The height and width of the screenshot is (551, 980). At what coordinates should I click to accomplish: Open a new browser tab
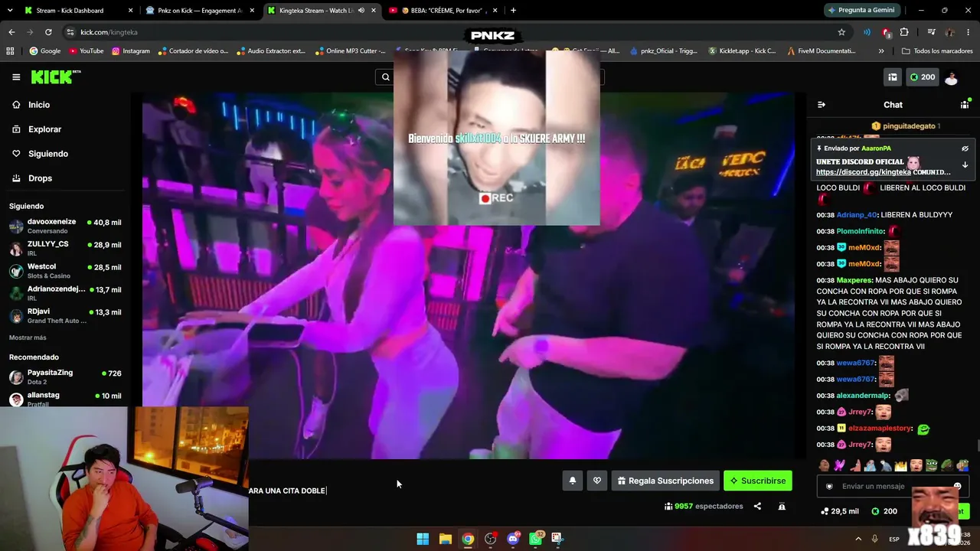[x=513, y=11]
